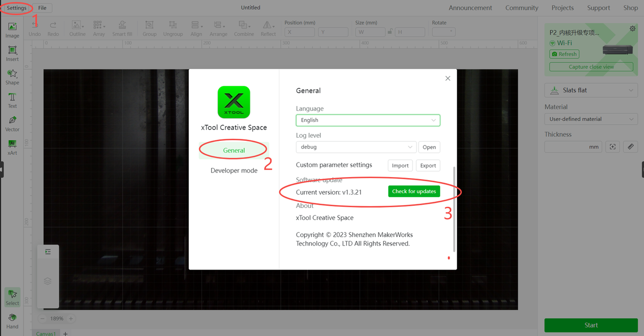Click Capture close view button
The height and width of the screenshot is (336, 644).
click(591, 67)
